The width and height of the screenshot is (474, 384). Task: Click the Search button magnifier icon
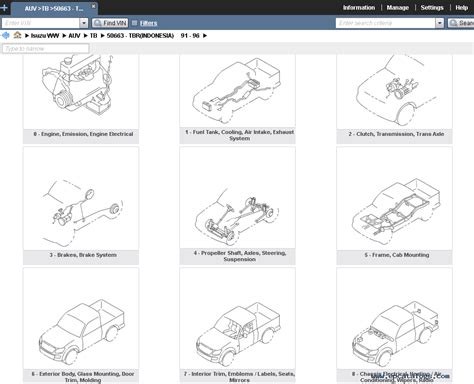453,23
